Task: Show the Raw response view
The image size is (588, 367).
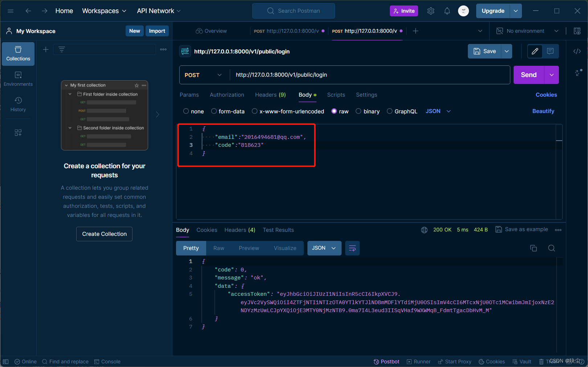Action: pyautogui.click(x=219, y=248)
